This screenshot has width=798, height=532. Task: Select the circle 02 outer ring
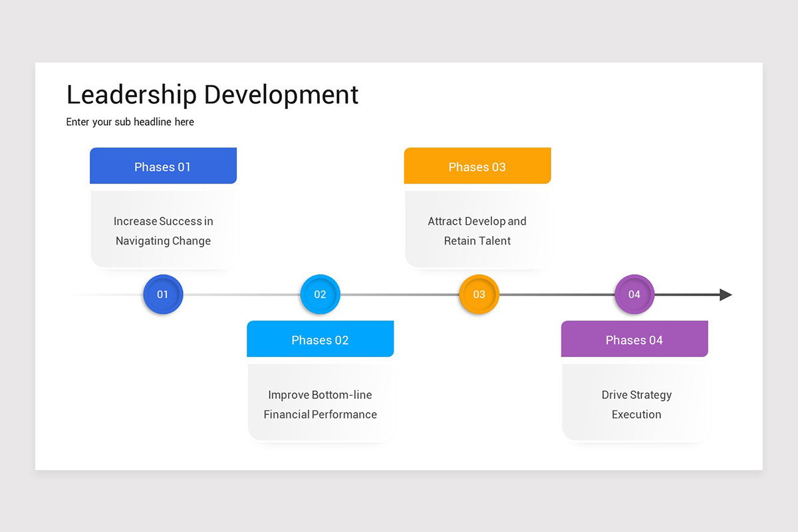[320, 279]
